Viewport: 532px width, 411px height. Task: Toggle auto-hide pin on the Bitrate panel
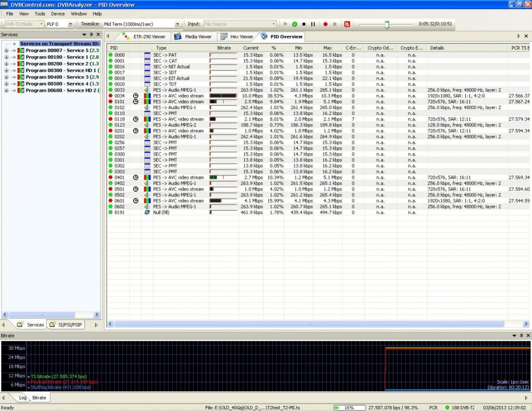(x=522, y=336)
